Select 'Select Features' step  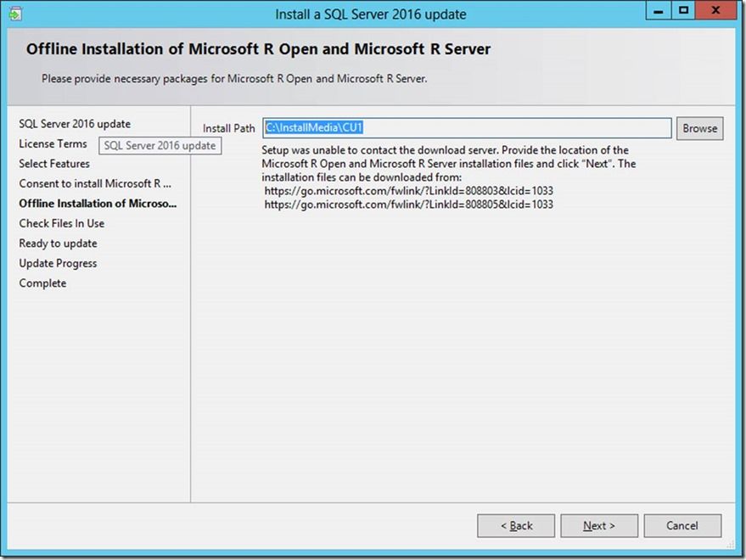click(54, 164)
